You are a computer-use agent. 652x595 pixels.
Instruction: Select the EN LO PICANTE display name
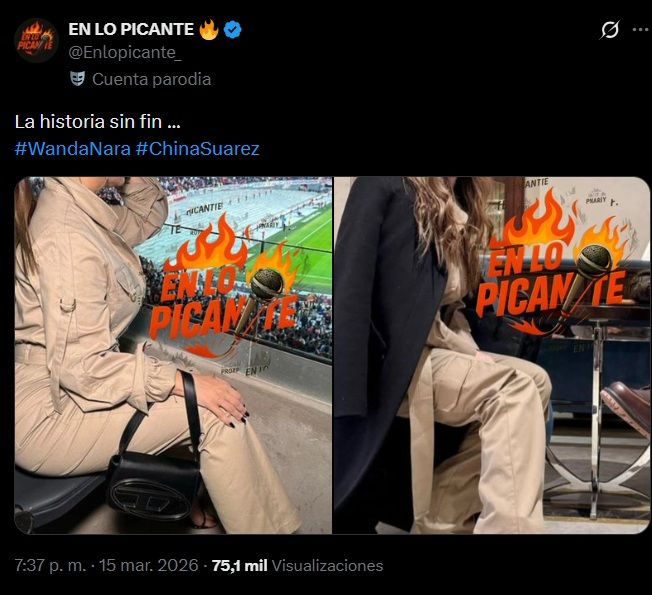tap(131, 30)
